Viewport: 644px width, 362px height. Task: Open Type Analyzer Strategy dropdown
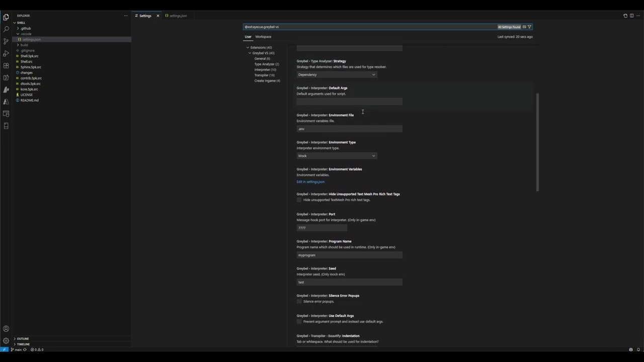tap(337, 74)
